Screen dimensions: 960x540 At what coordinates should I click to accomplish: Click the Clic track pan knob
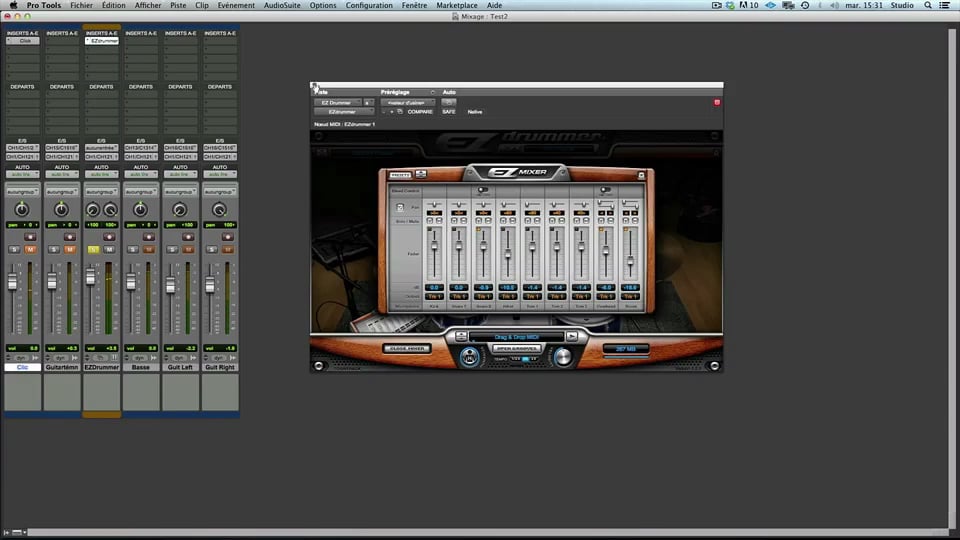coord(22,210)
